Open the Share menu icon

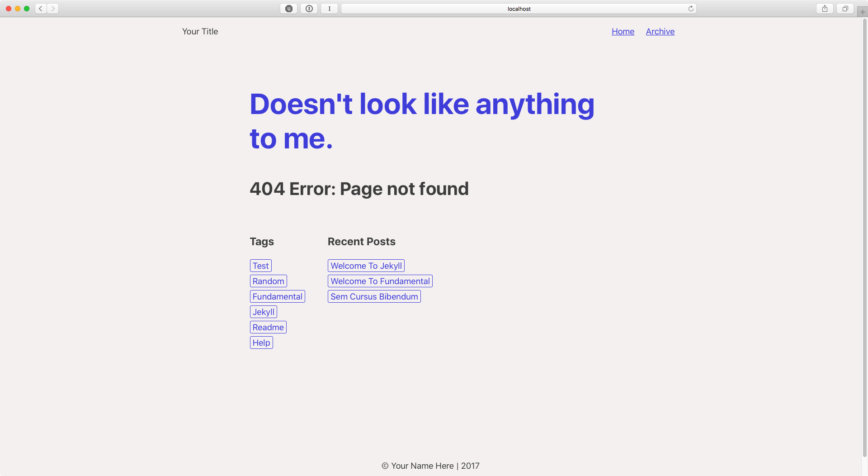(x=825, y=9)
